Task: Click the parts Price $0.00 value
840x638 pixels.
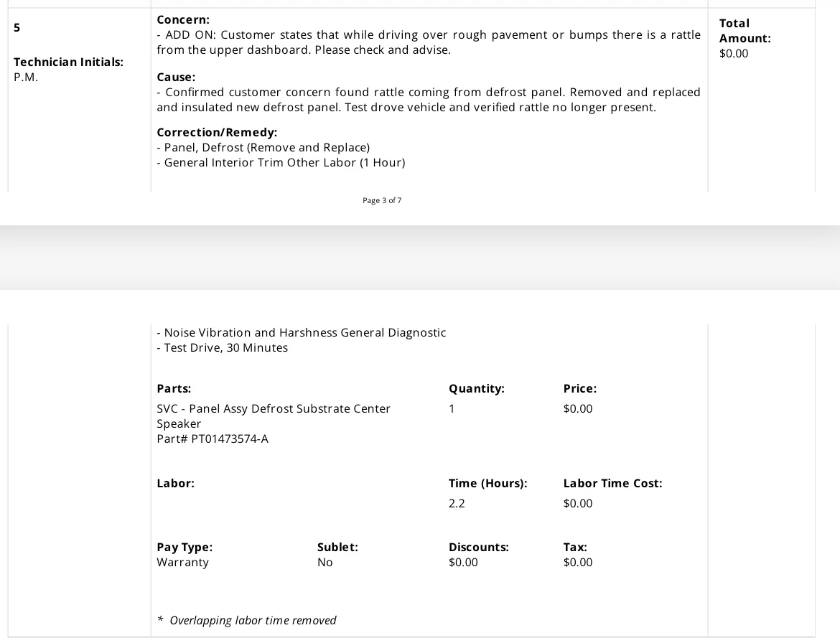Action: (577, 409)
